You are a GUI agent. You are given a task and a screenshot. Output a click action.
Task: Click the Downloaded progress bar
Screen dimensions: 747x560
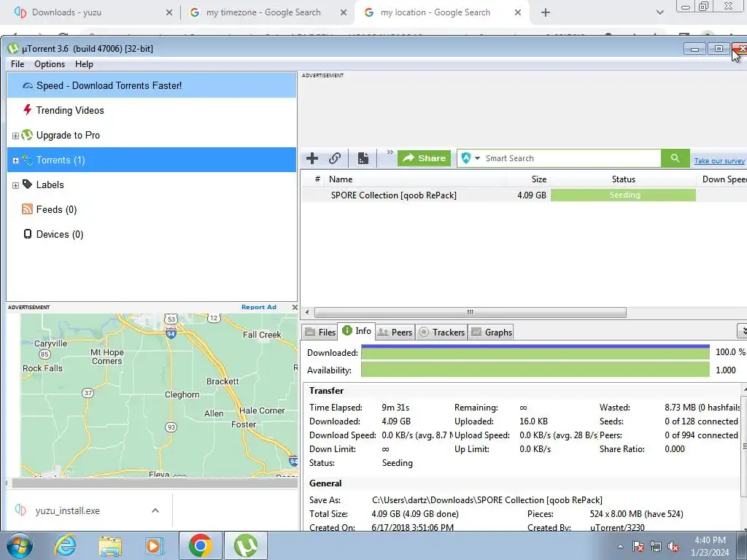535,352
